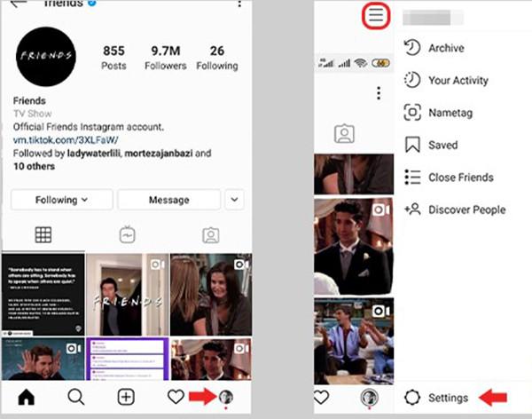
Task: Open the video post of two women talking
Action: (211, 295)
